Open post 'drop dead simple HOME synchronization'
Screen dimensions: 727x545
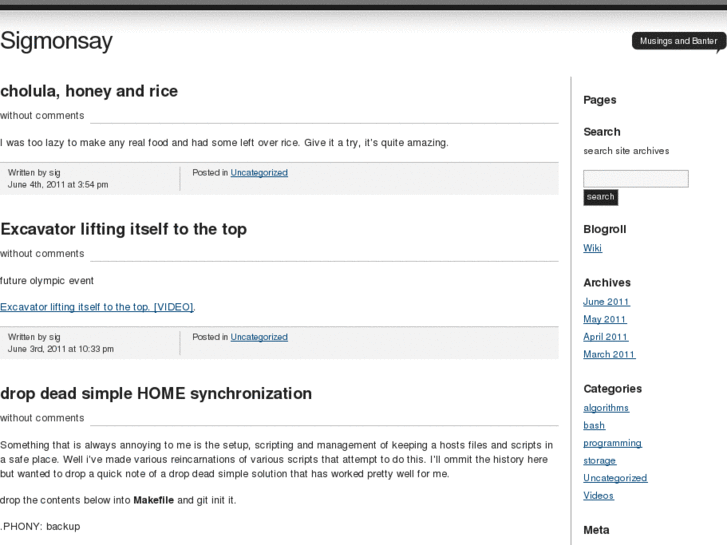tap(156, 393)
